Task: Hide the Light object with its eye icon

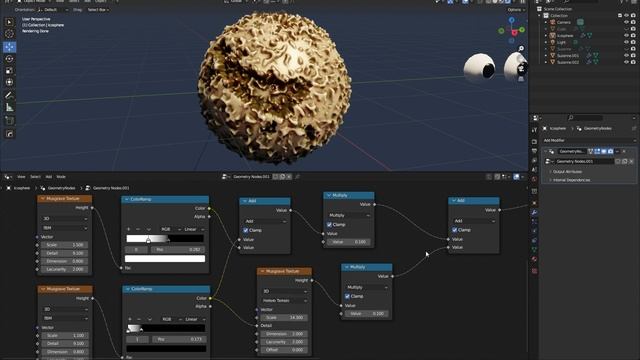Action: pos(627,42)
